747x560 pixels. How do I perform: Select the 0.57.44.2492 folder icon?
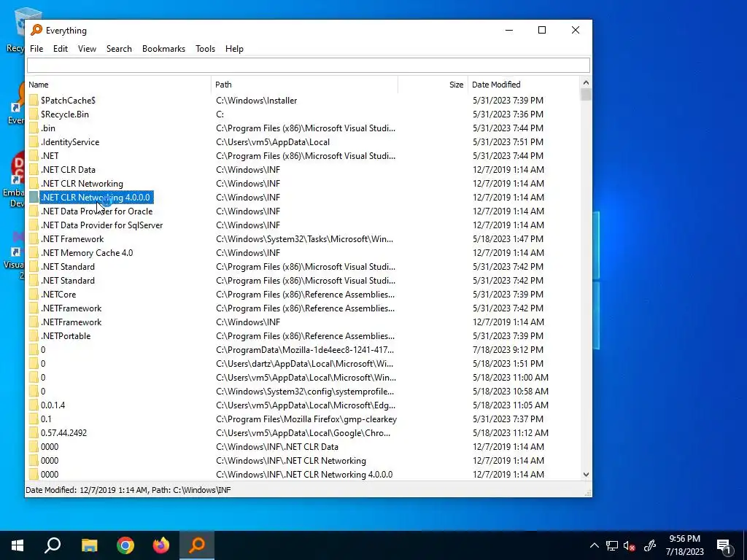pos(34,432)
